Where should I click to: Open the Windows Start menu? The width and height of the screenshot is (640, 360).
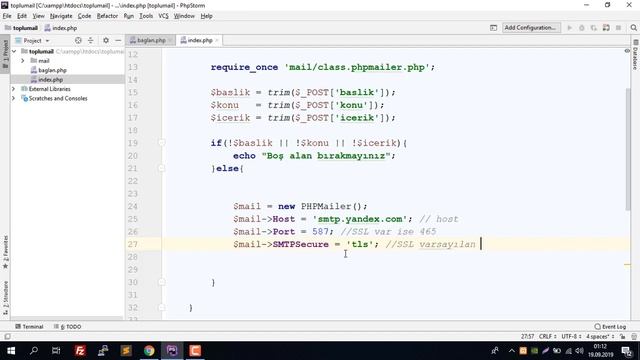(x=11, y=351)
